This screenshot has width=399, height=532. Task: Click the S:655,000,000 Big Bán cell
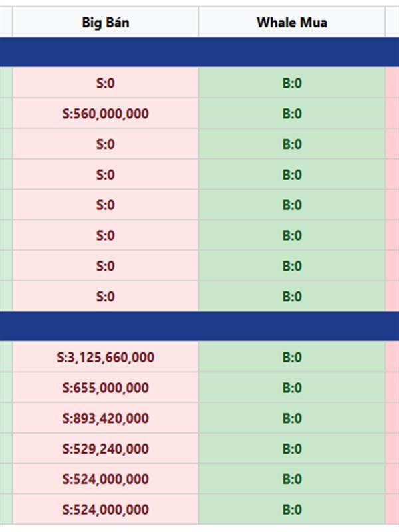pos(105,388)
